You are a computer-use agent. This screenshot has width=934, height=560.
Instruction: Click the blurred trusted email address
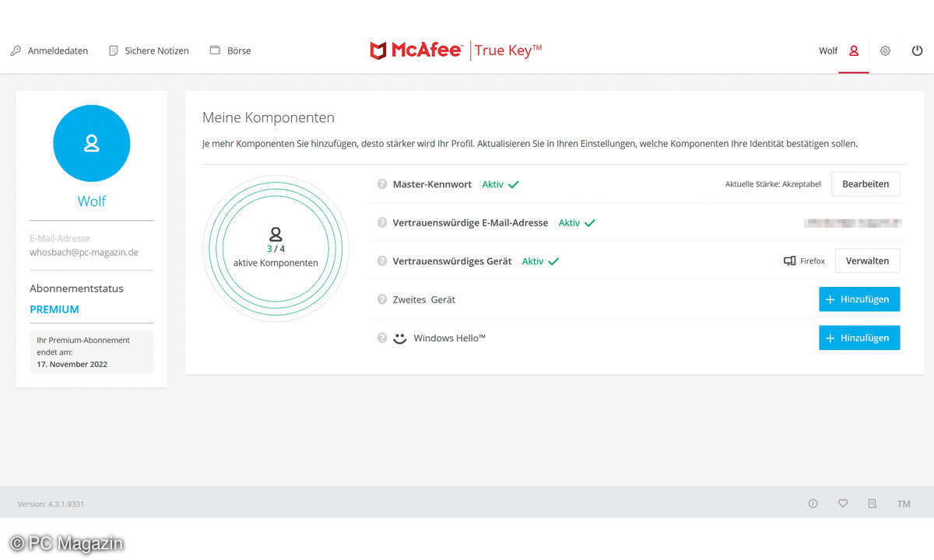[x=852, y=223]
